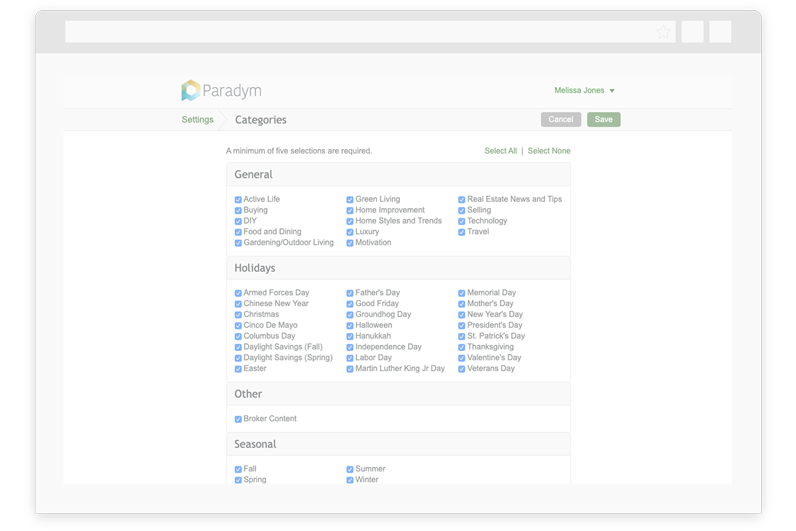This screenshot has height=531, width=796.
Task: Uncheck the Easter checkbox
Action: click(238, 369)
